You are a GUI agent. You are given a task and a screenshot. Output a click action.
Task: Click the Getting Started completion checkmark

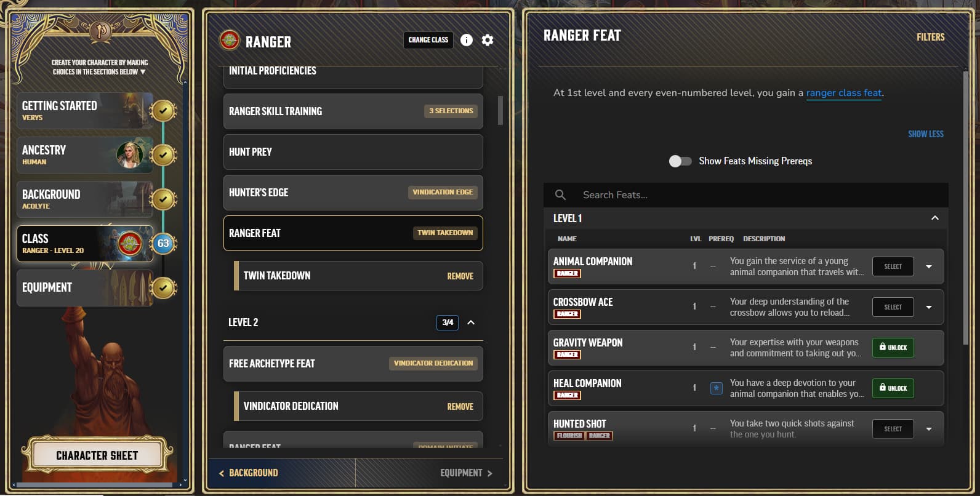coord(163,111)
